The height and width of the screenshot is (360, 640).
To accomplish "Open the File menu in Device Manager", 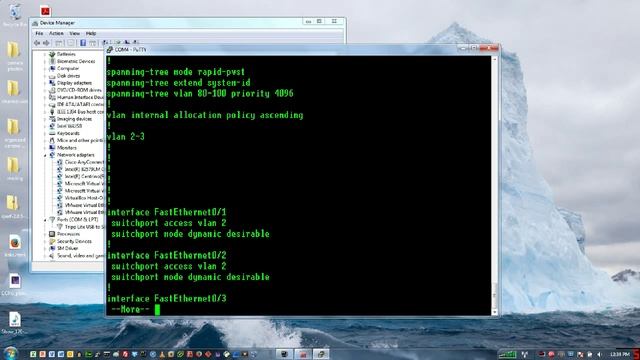I will [x=39, y=33].
